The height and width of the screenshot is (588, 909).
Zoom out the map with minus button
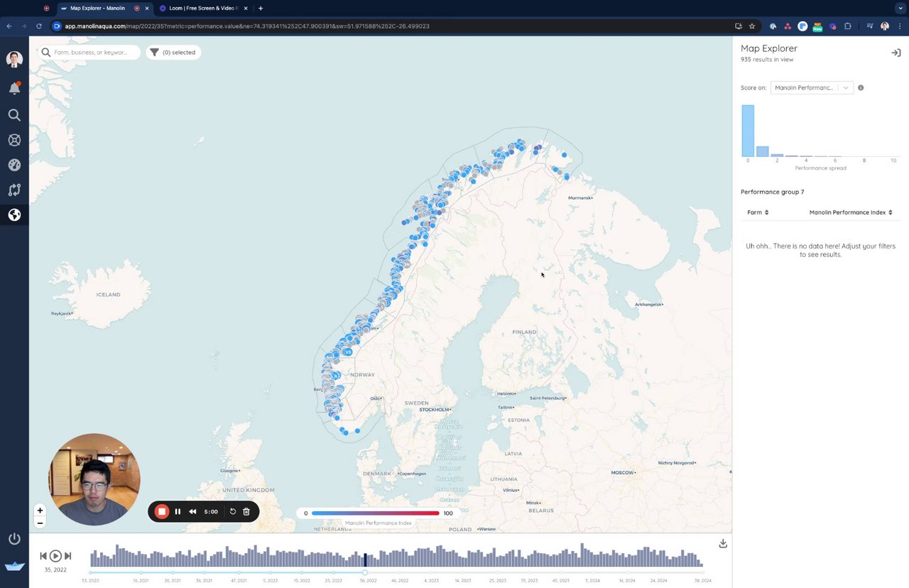pyautogui.click(x=40, y=523)
